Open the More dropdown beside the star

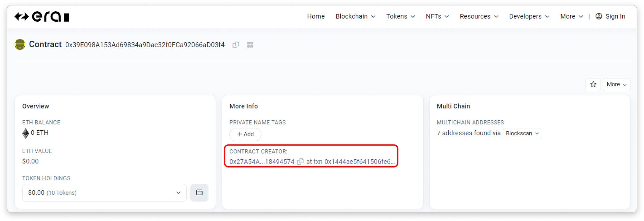[x=616, y=85]
